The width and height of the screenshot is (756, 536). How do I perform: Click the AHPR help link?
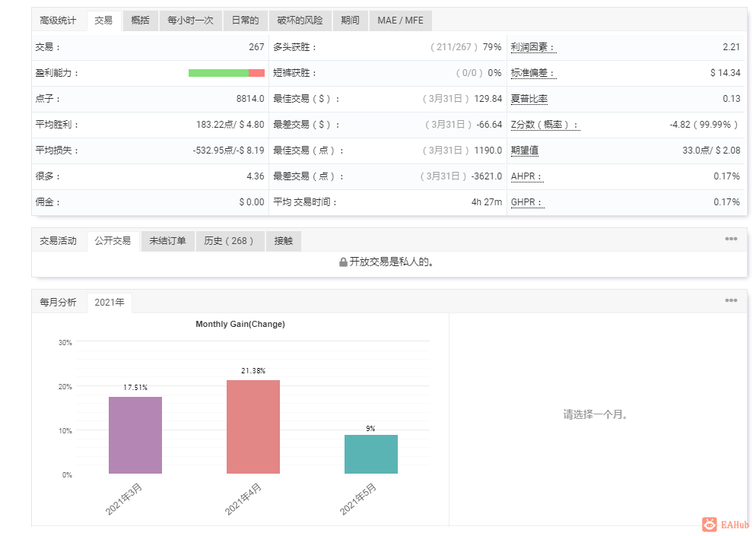coord(526,176)
